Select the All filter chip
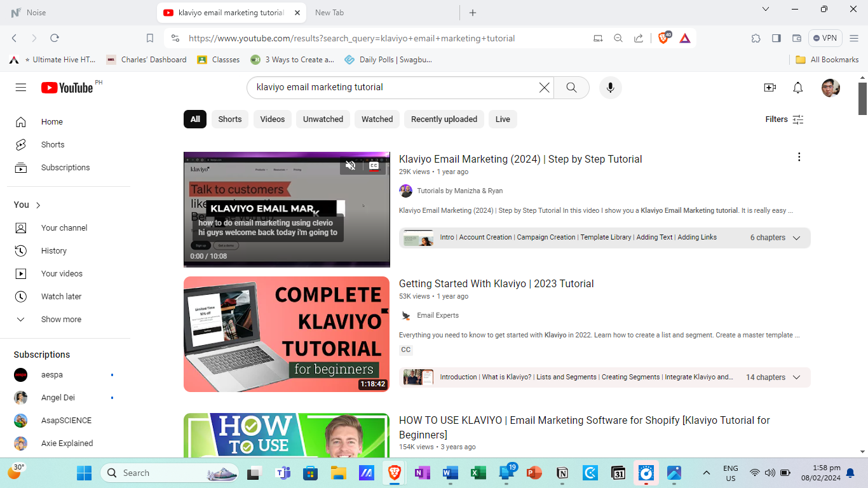Screen dimensions: 868x488 [x=195, y=119]
